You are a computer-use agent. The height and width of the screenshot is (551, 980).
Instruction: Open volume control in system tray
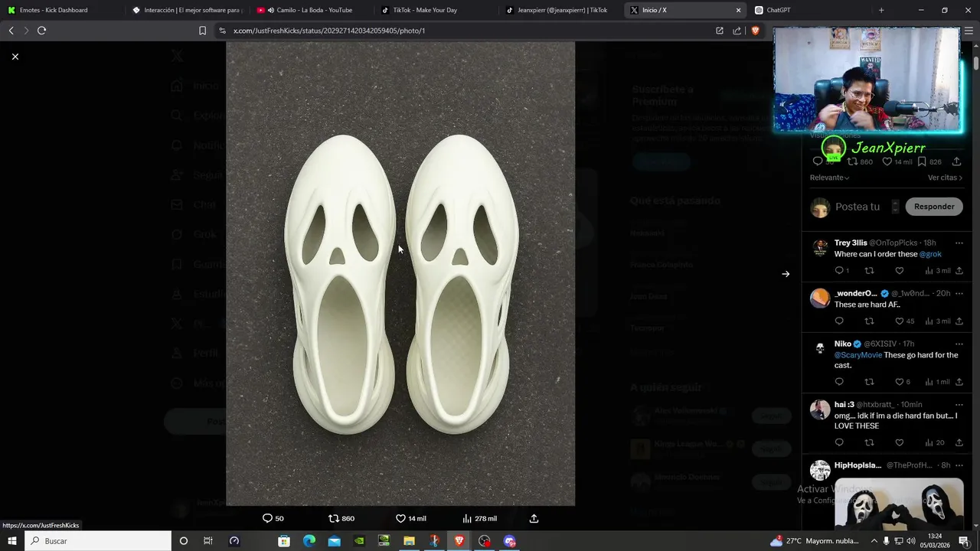coord(913,541)
